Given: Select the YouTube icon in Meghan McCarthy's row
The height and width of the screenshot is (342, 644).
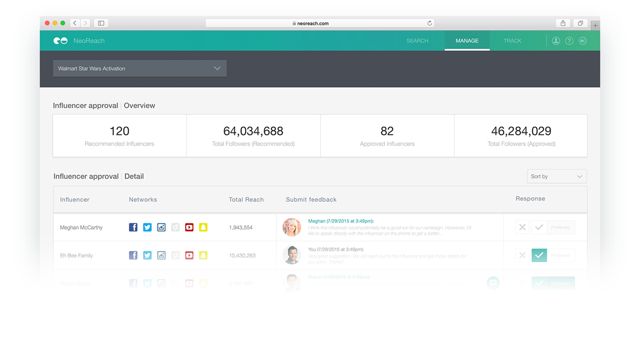Looking at the screenshot, I should tap(189, 227).
